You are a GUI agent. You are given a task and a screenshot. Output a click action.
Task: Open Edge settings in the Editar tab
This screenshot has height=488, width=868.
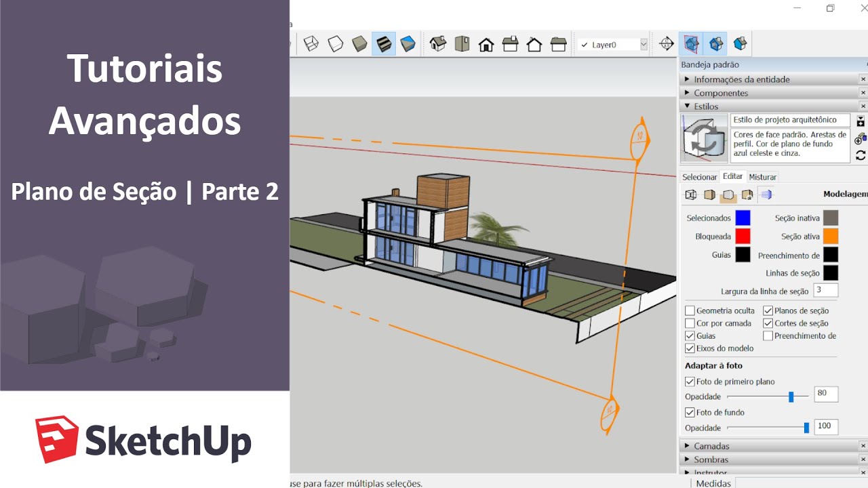691,195
